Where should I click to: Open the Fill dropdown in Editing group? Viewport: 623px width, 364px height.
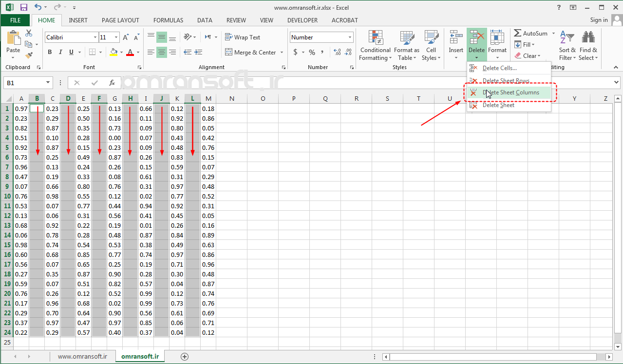[525, 44]
